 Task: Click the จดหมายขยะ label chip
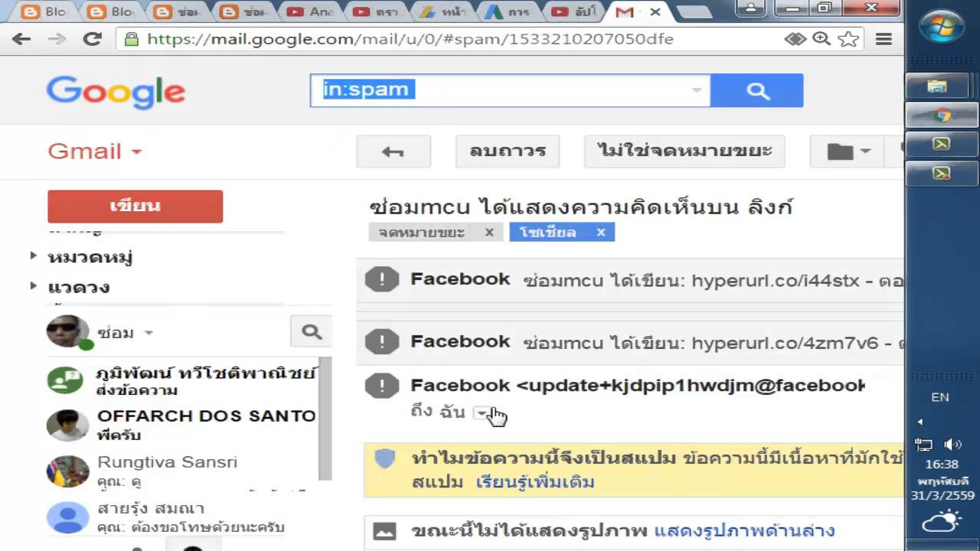pos(423,233)
